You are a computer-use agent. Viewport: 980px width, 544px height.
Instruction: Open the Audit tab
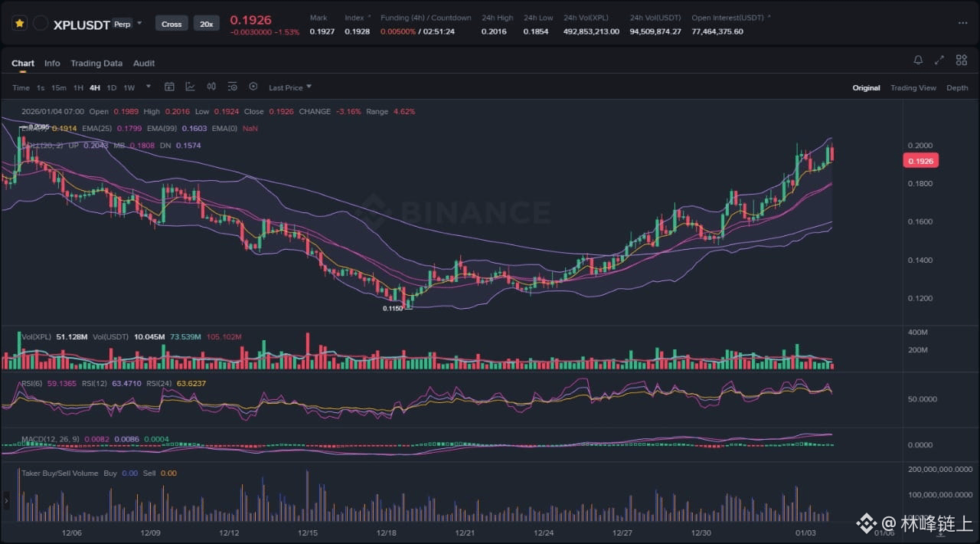point(144,63)
